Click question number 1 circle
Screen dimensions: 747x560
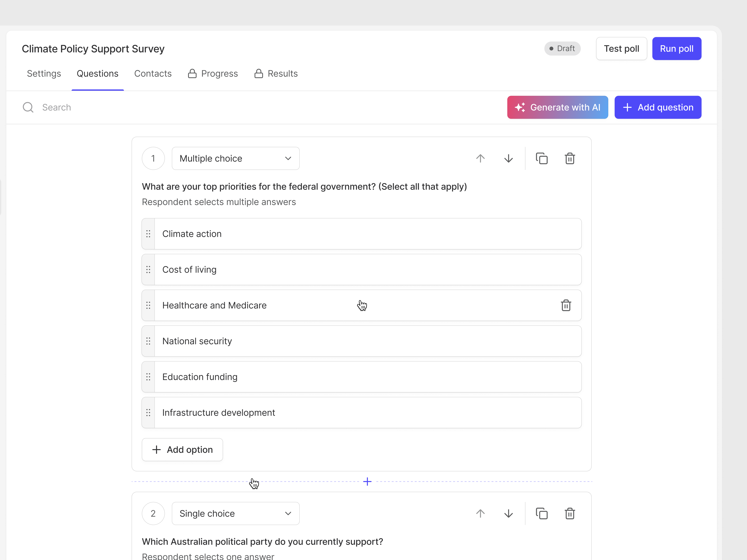pos(153,158)
